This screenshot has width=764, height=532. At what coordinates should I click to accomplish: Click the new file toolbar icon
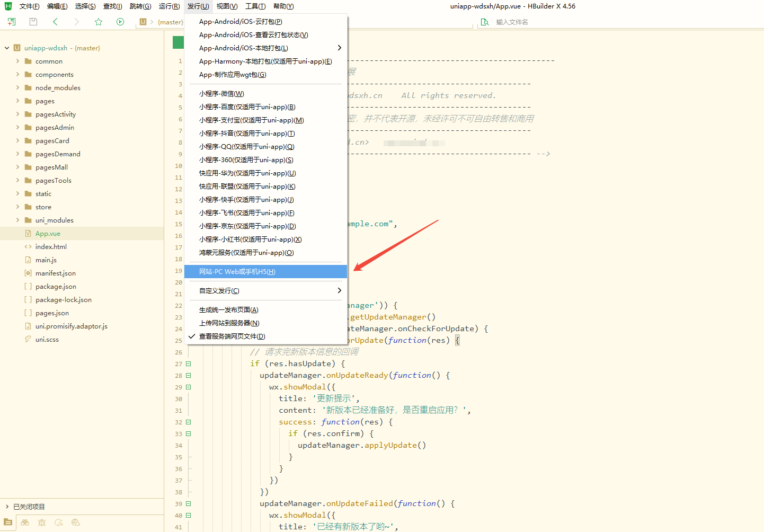point(12,22)
